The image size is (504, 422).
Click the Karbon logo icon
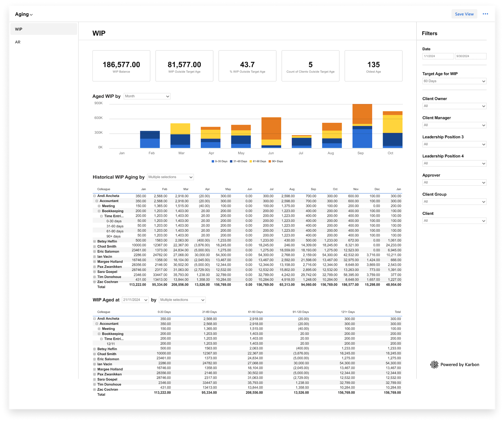434,364
